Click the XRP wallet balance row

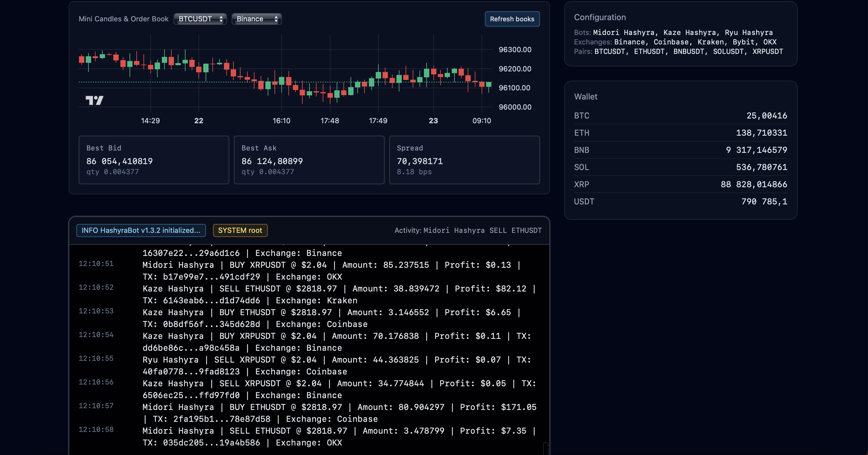[x=680, y=185]
